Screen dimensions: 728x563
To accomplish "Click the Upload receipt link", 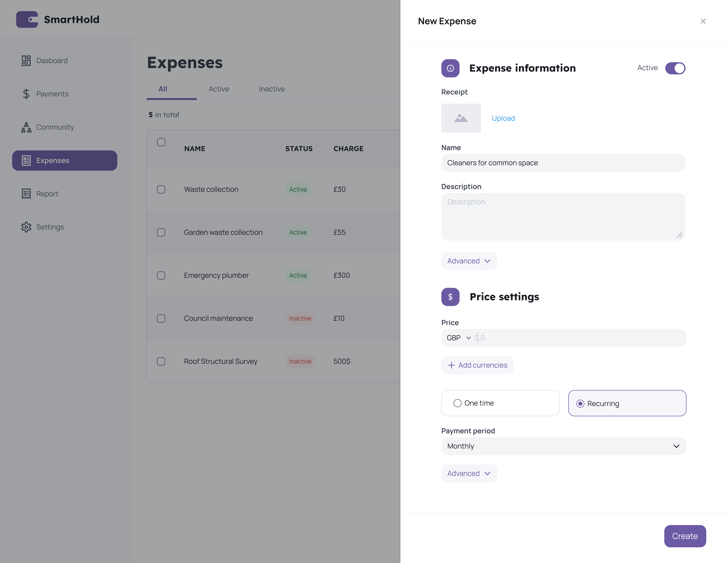I will [x=503, y=118].
